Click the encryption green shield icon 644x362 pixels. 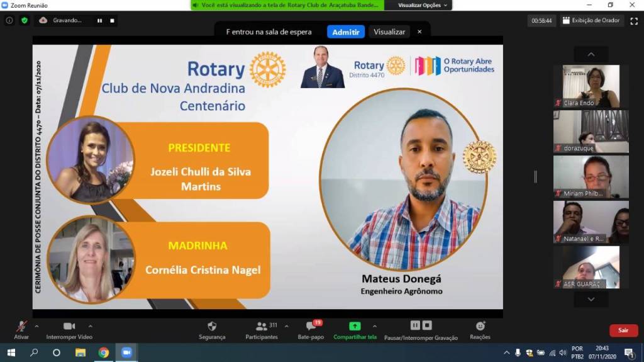25,20
